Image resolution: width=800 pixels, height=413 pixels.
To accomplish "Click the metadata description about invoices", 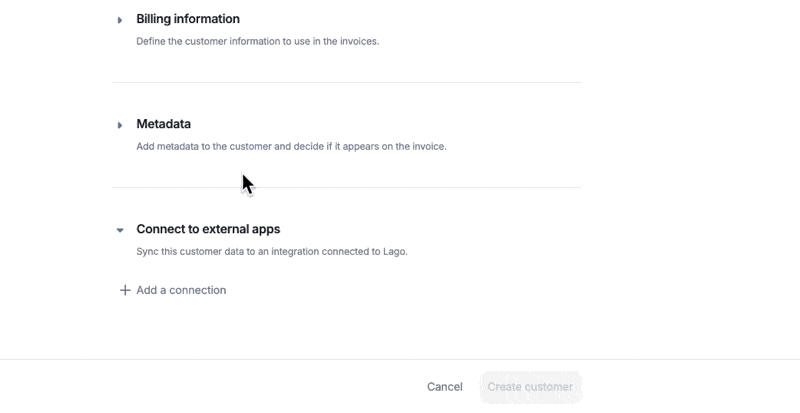I will coord(291,147).
